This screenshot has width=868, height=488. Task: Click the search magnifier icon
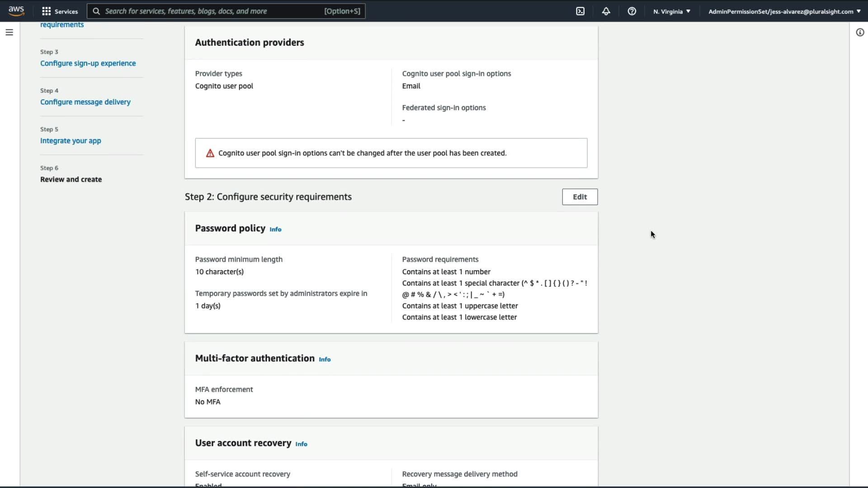click(x=96, y=11)
